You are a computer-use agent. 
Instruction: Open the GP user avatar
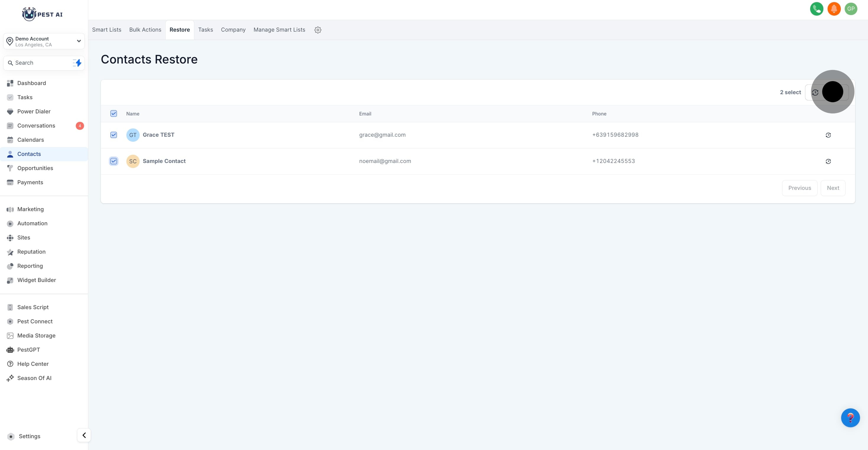[851, 9]
